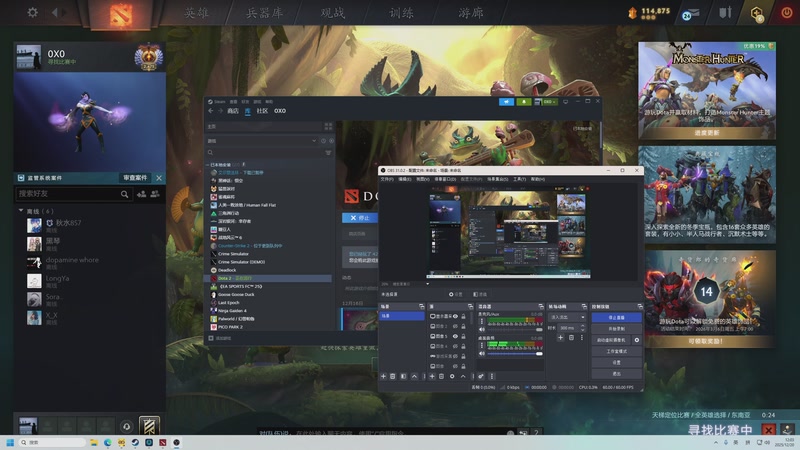This screenshot has width=800, height=450.
Task: Click Steam's blue announcements megaphone icon
Action: point(506,102)
